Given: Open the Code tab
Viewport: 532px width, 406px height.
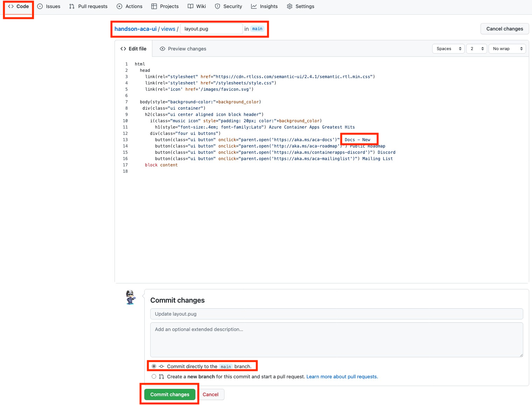Looking at the screenshot, I should tap(19, 6).
